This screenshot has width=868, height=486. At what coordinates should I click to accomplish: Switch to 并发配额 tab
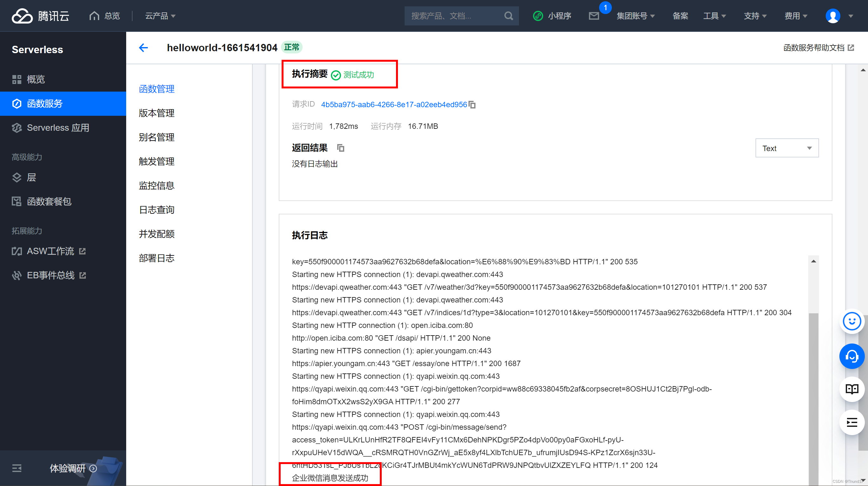(x=157, y=234)
